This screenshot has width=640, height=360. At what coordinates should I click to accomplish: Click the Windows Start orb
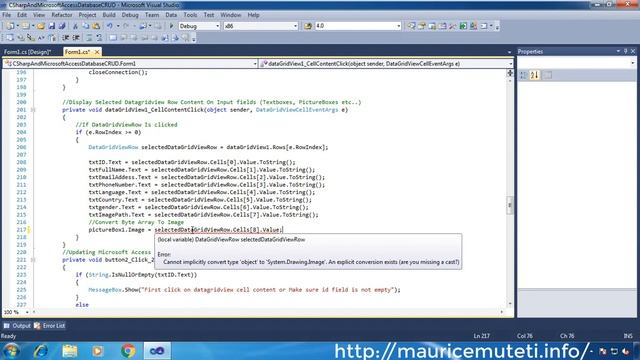[11, 351]
